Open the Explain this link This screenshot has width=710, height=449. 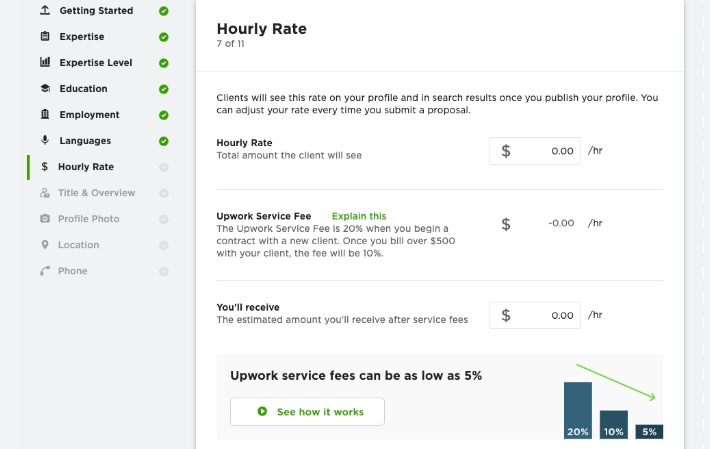[x=359, y=216]
